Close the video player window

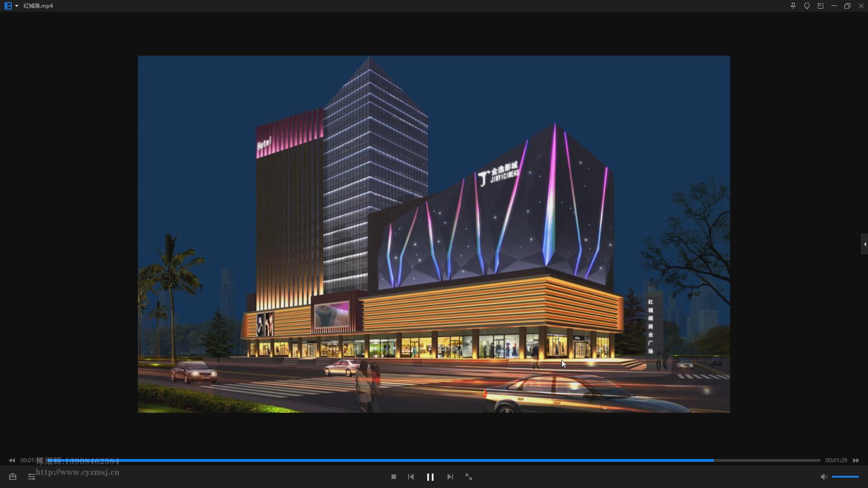tap(861, 6)
